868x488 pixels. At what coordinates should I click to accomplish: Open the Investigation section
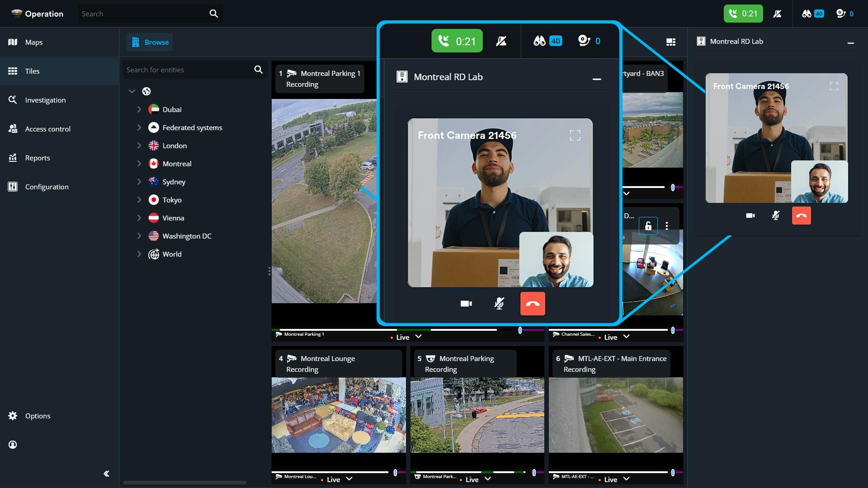pyautogui.click(x=45, y=100)
